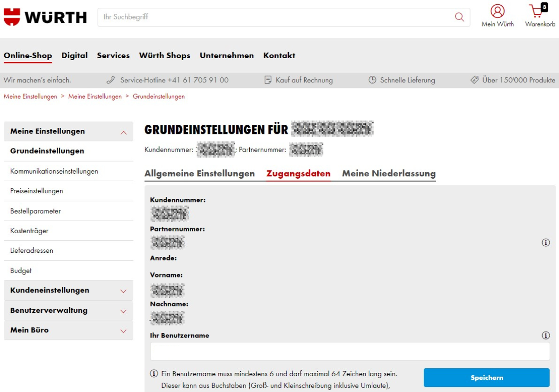
Task: Click the Über 150'000 Produkte text
Action: 519,80
